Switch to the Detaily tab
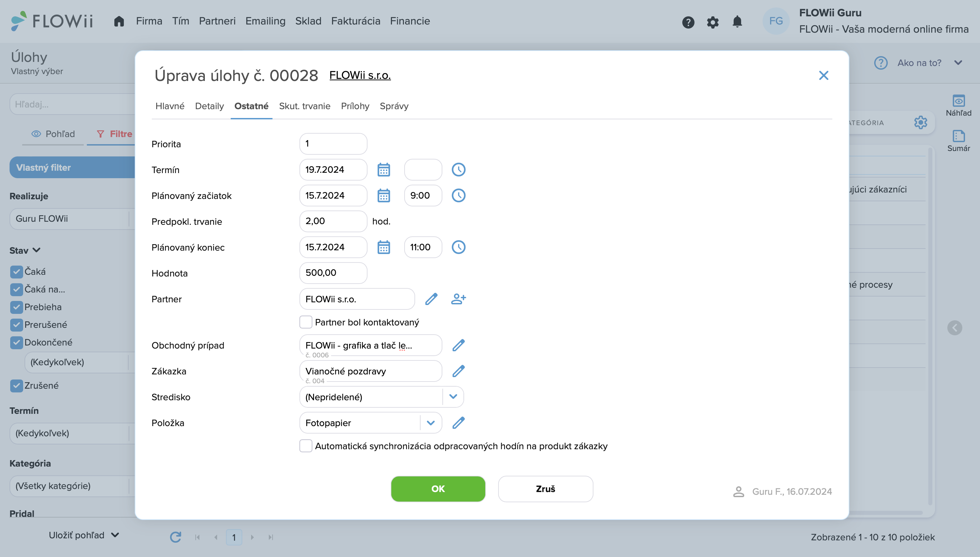 [x=209, y=106]
